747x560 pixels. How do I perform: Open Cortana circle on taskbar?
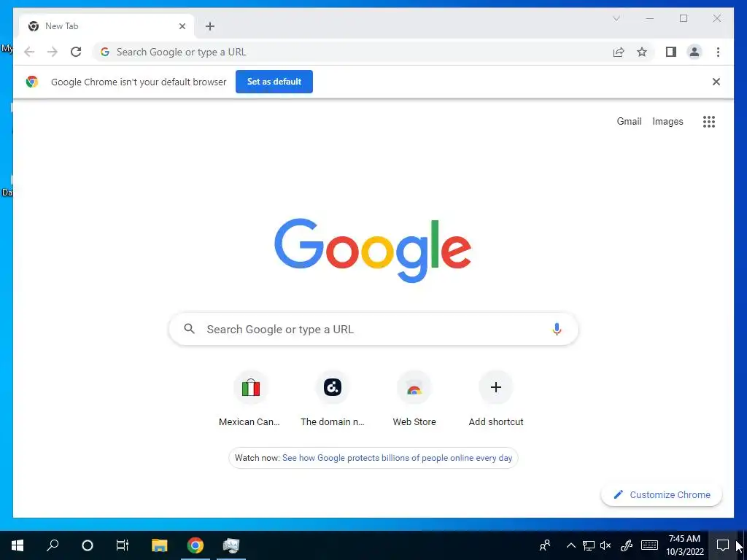click(88, 545)
